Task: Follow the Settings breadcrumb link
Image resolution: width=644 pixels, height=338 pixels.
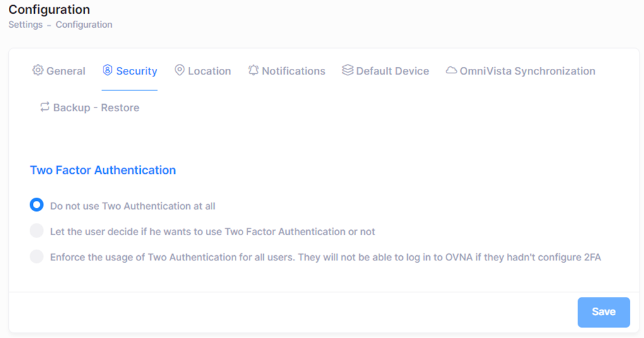Action: tap(25, 25)
